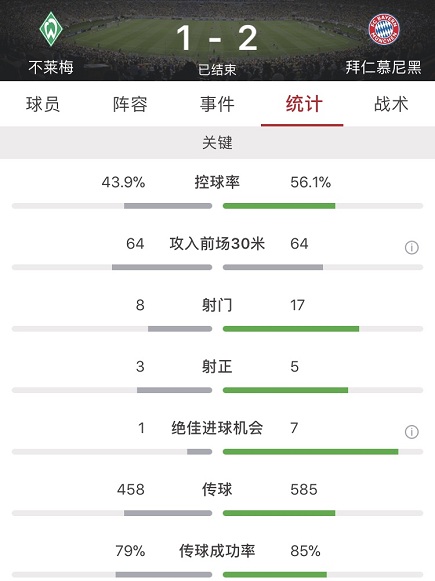Open the 战术 tab
Viewport: 435px width, 581px height.
point(391,104)
